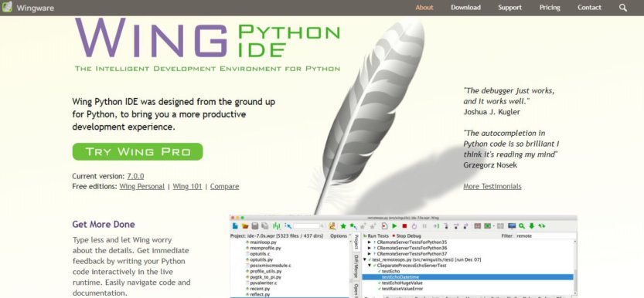Switch to the vertical Diff/Merge tab
The image size is (644, 298).
[x=356, y=266]
